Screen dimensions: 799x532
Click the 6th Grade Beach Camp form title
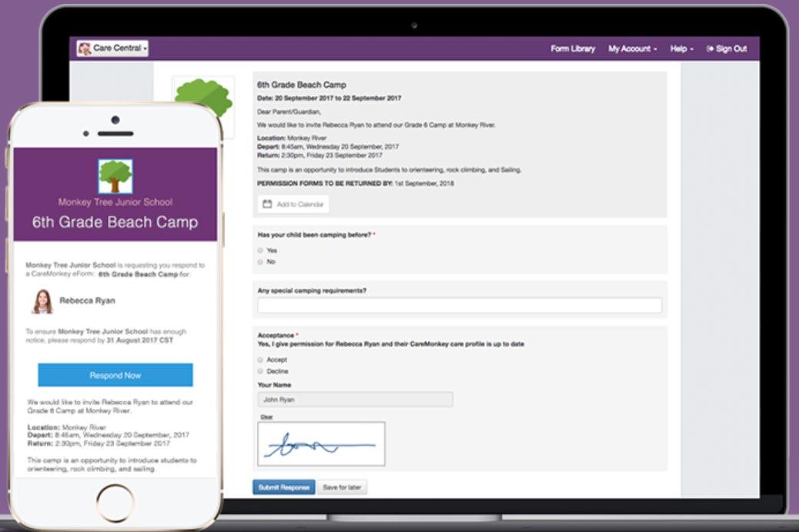point(302,85)
